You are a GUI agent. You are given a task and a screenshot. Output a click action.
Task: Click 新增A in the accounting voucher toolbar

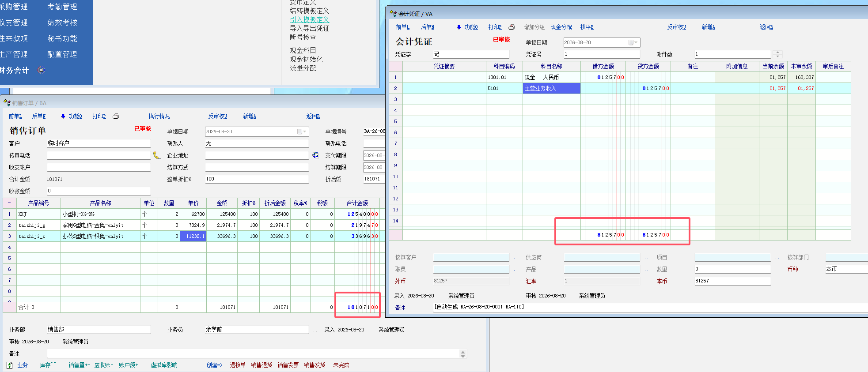click(709, 27)
